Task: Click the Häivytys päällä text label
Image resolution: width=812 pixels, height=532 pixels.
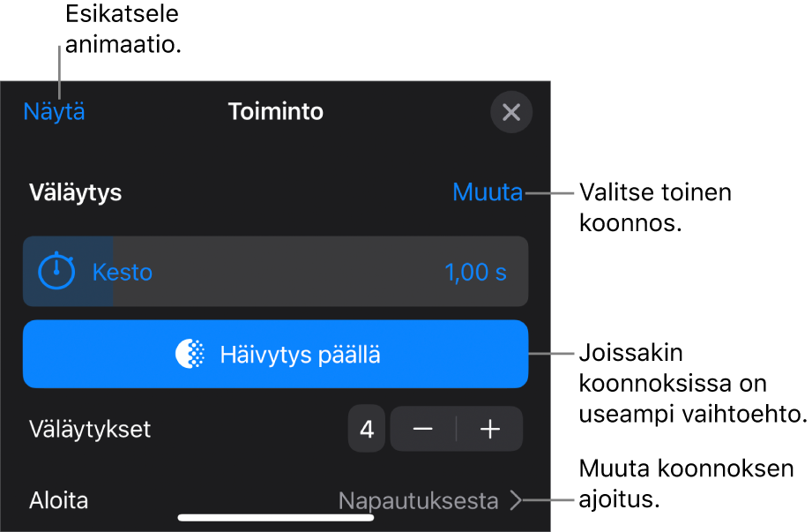Action: tap(300, 356)
